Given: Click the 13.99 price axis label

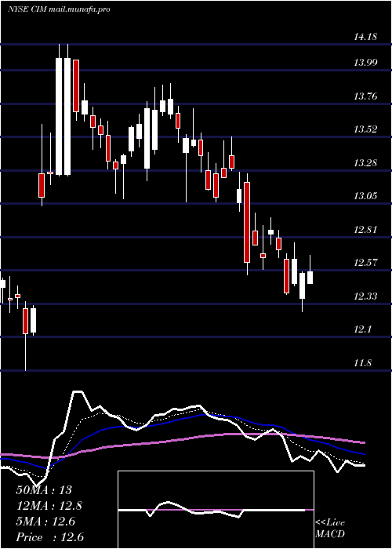Looking at the screenshot, I should (365, 63).
